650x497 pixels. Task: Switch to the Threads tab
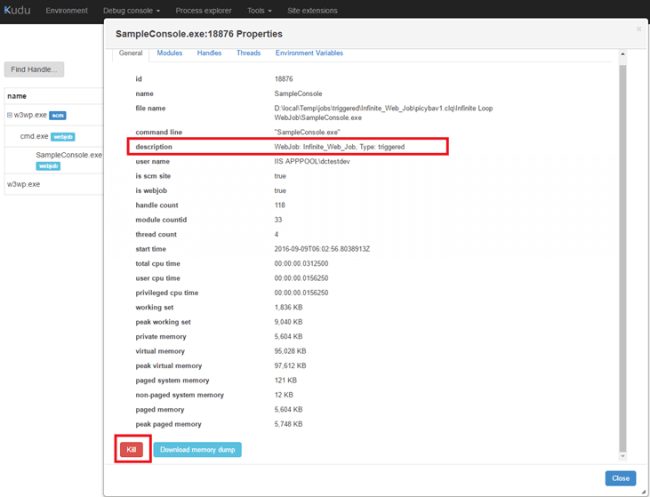tap(248, 53)
